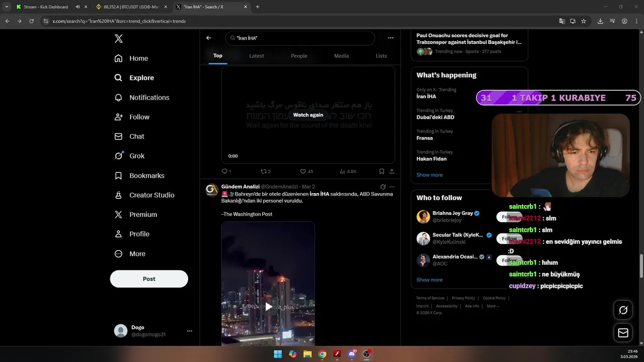Switch to the Latest tab

(257, 56)
